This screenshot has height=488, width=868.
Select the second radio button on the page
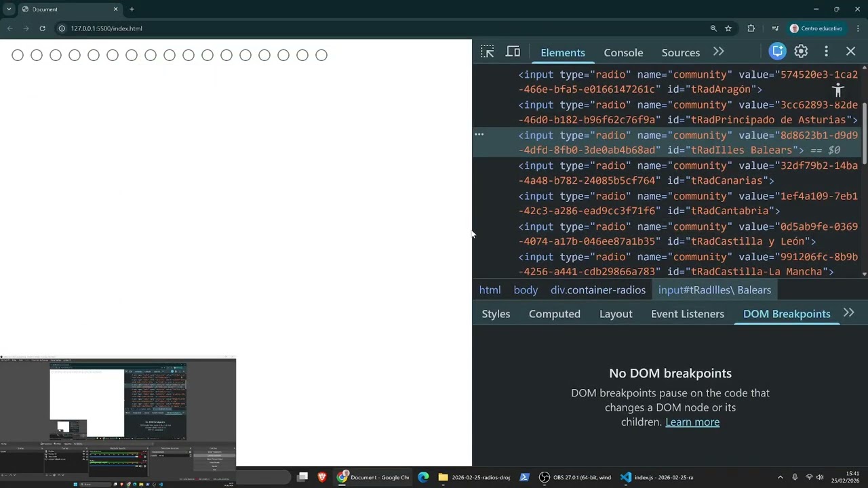click(x=37, y=56)
